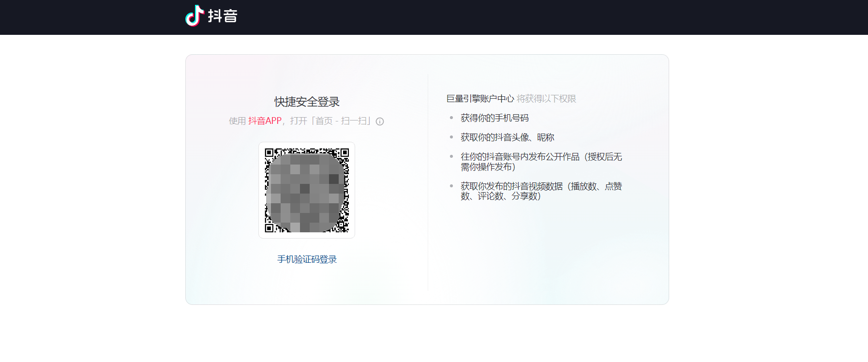Click the 巨量引擎账户中心 text
The image size is (868, 362).
click(x=480, y=99)
